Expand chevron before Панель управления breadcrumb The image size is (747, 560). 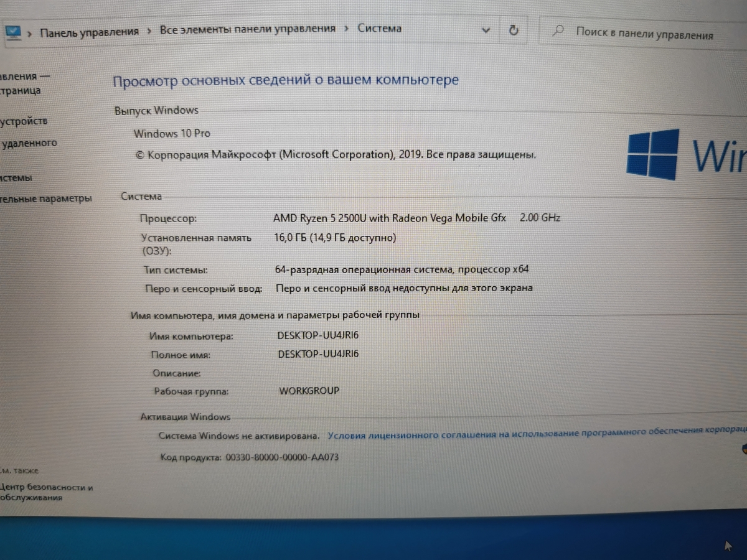click(30, 33)
